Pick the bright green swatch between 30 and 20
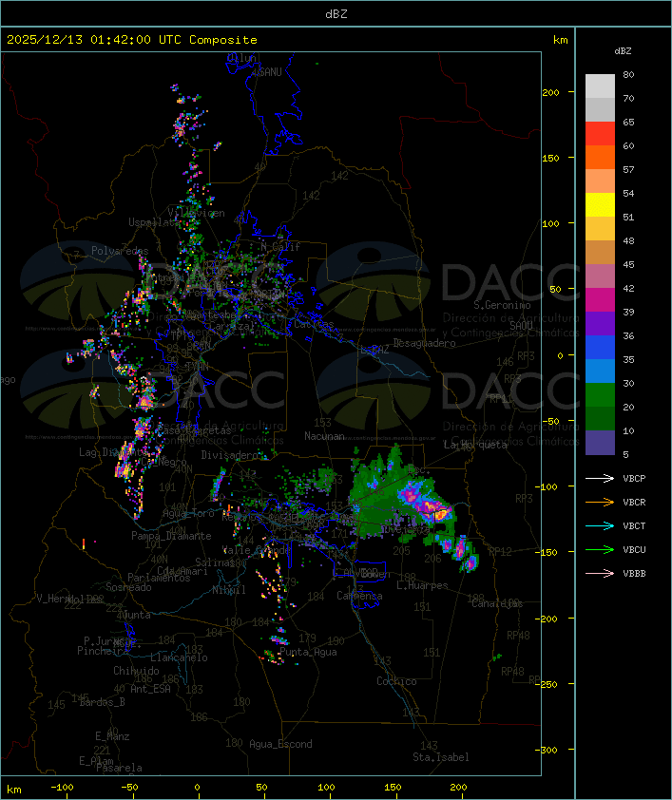The width and height of the screenshot is (672, 800). click(x=600, y=395)
